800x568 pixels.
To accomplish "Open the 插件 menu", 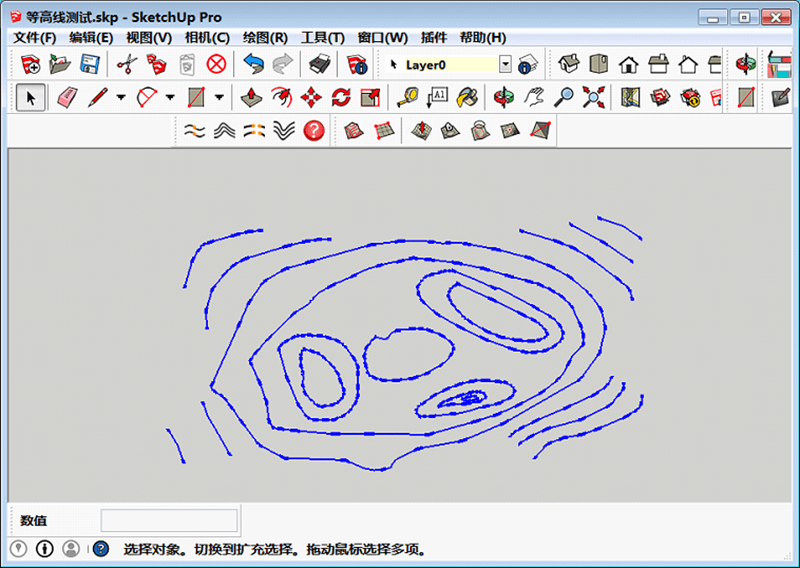I will 434,37.
